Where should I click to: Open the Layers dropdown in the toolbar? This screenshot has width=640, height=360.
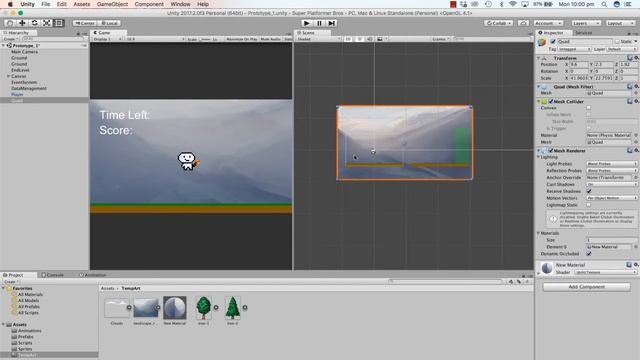click(x=586, y=23)
